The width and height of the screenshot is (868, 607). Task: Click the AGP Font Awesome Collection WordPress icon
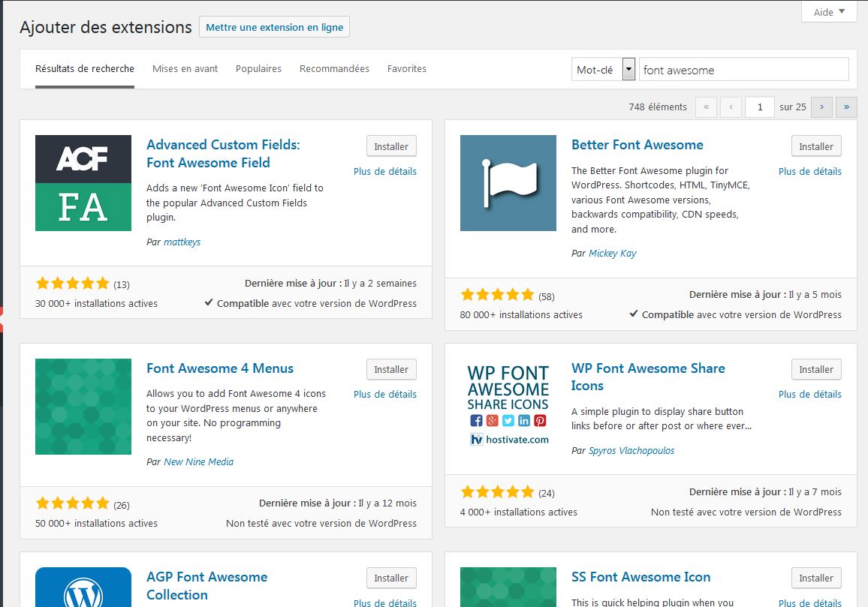pos(83,587)
